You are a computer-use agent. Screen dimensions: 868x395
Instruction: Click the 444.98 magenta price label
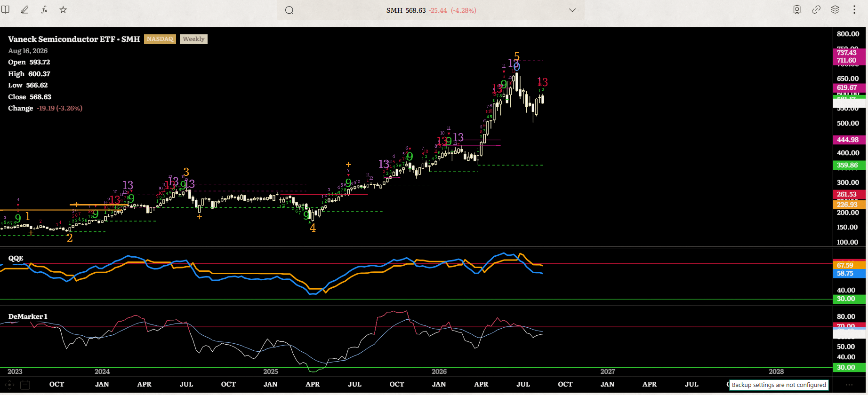tap(849, 140)
